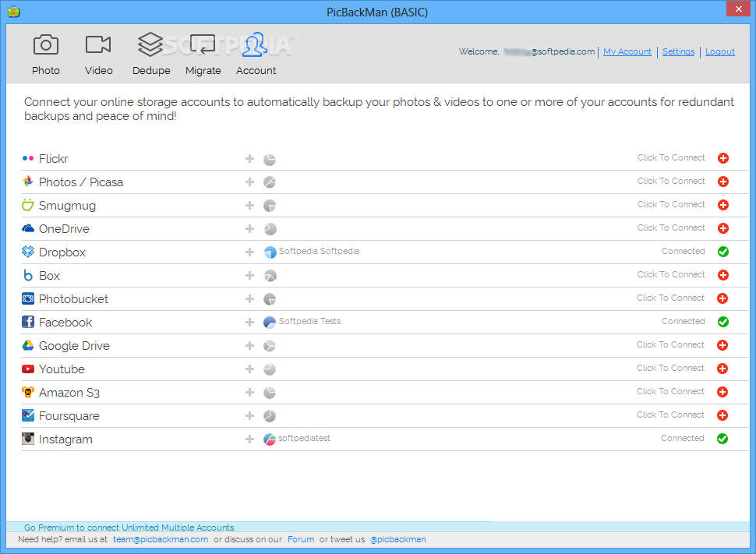Switch to Dedupe tool
This screenshot has height=554, width=756.
[151, 55]
